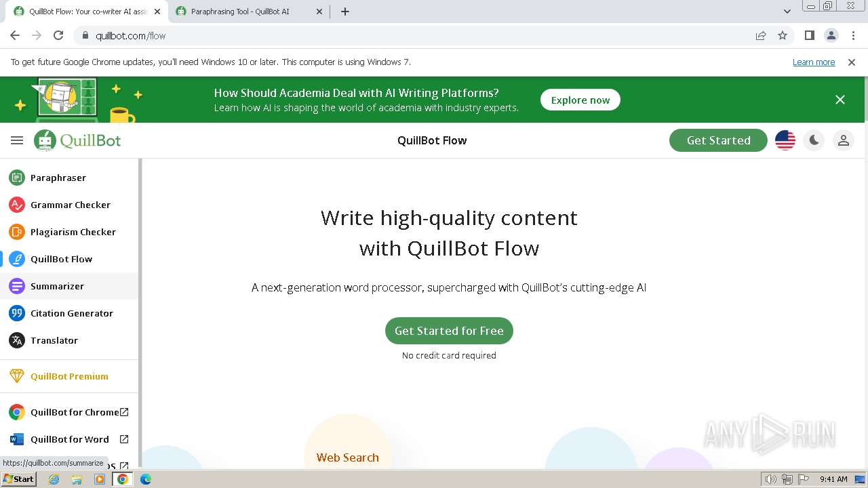Click the Web Search circle

tap(348, 447)
